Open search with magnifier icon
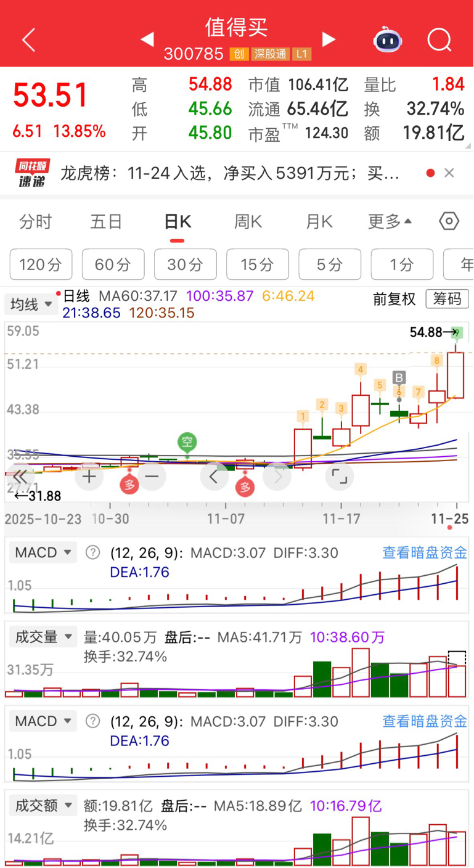 coord(439,40)
